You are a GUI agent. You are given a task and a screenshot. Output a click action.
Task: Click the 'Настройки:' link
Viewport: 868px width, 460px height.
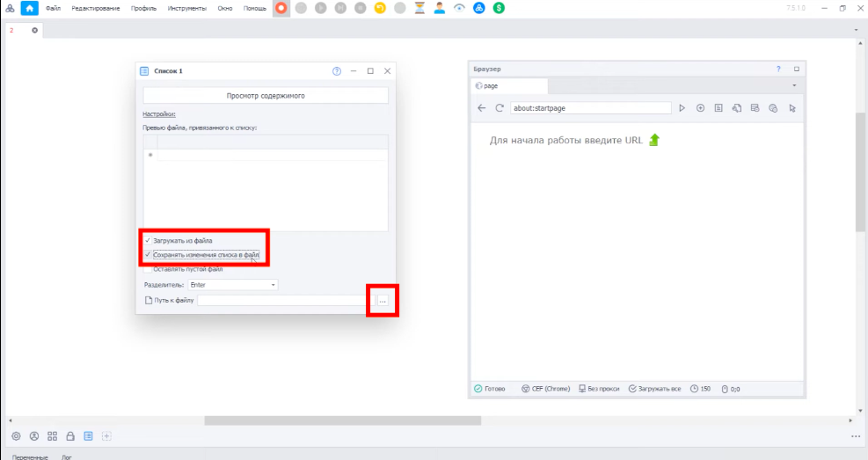tap(159, 114)
